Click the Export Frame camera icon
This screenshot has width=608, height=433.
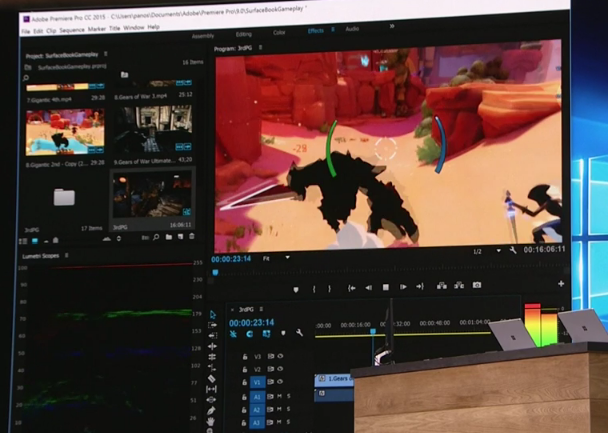[477, 287]
